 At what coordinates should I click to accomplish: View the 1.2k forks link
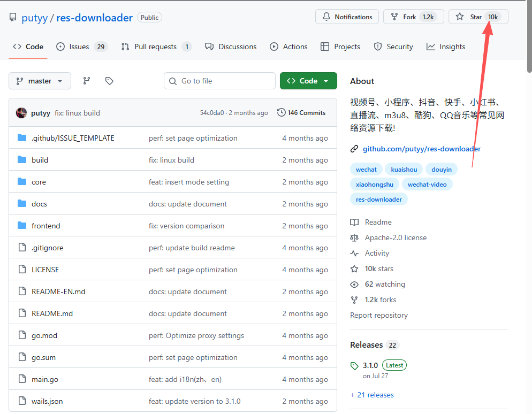(381, 300)
